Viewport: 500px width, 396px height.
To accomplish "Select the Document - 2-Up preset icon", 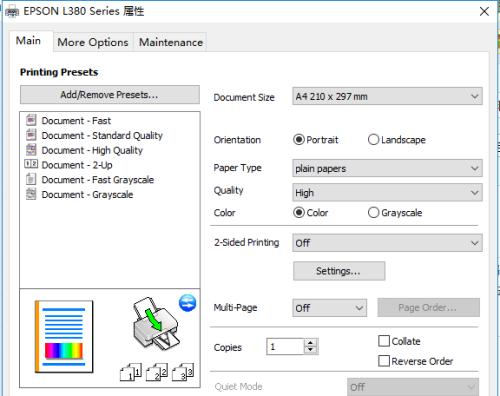I will point(31,164).
